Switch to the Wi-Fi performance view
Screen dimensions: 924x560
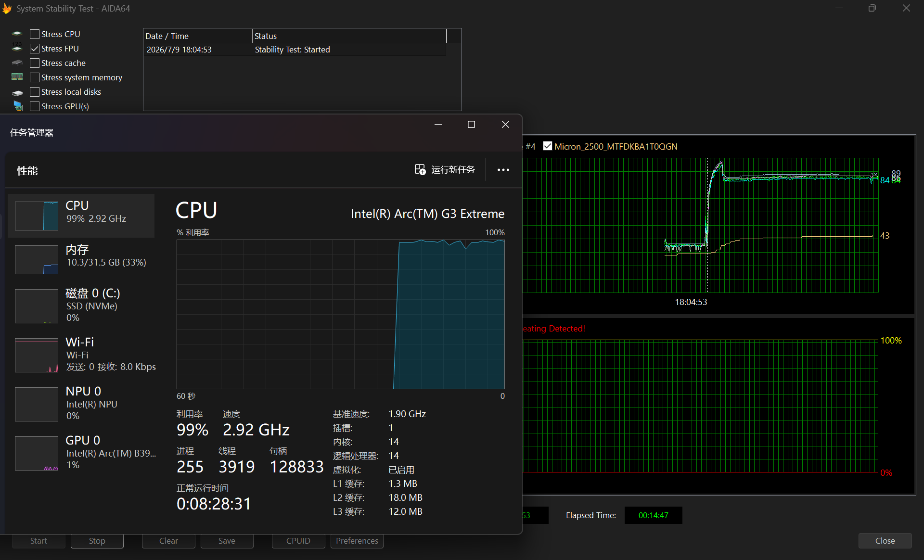[81, 355]
